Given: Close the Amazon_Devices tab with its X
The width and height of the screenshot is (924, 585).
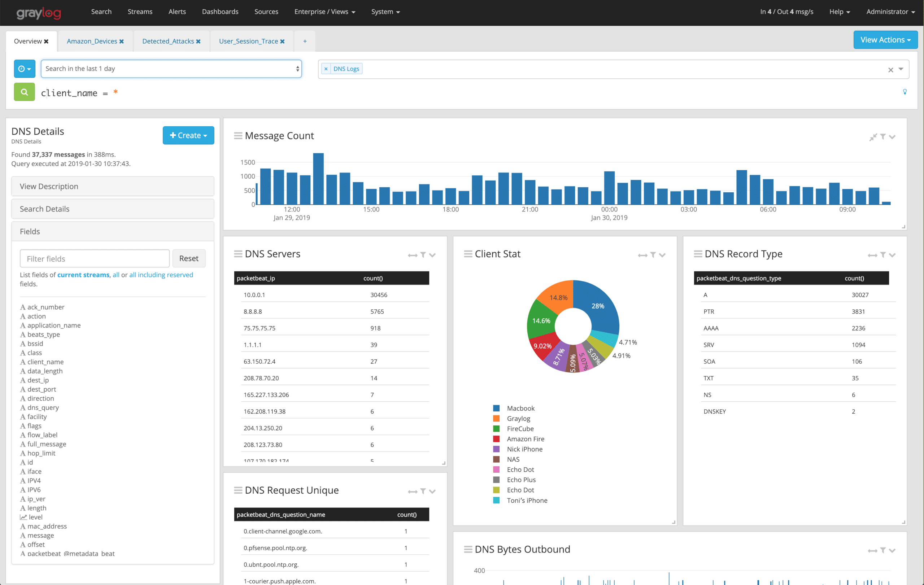Looking at the screenshot, I should click(122, 42).
